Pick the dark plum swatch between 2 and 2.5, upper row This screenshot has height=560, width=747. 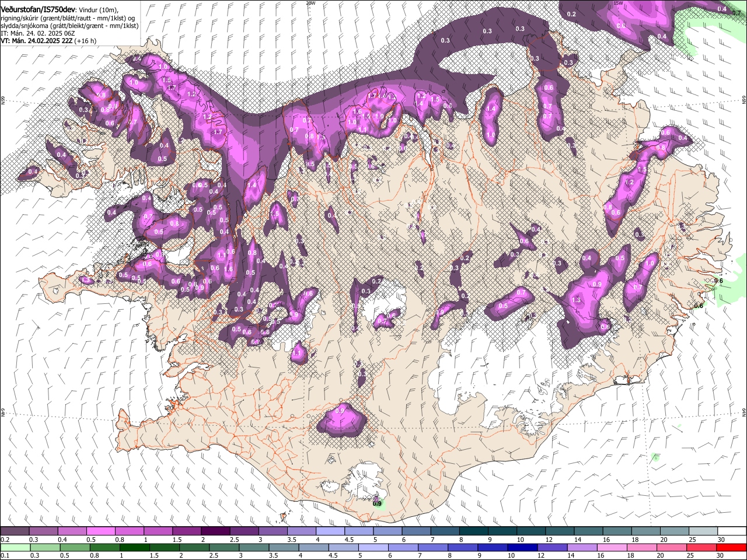[x=215, y=531]
